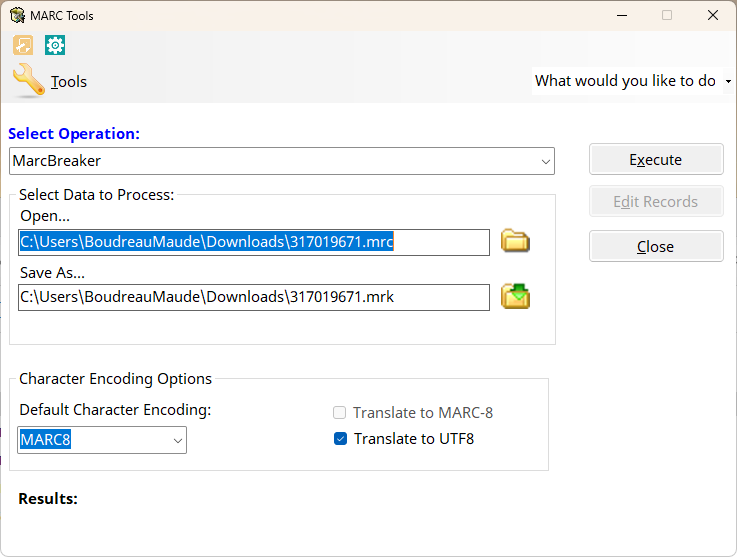Browse for input file with Open folder icon
The width and height of the screenshot is (737, 557).
coord(515,241)
